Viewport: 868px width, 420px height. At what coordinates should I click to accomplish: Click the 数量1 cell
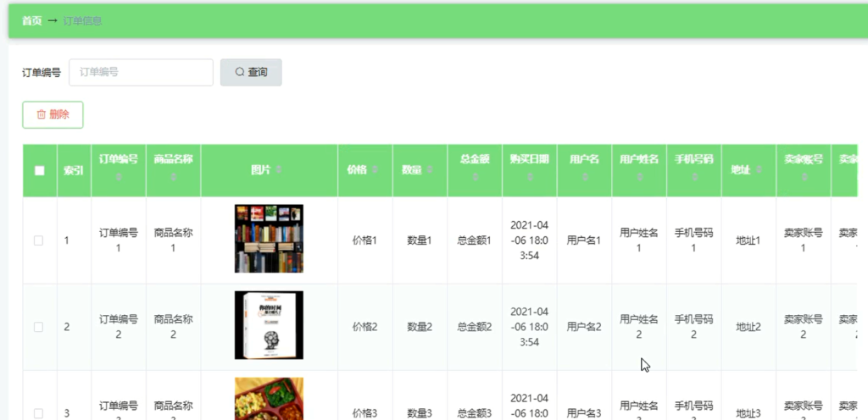[x=420, y=240]
